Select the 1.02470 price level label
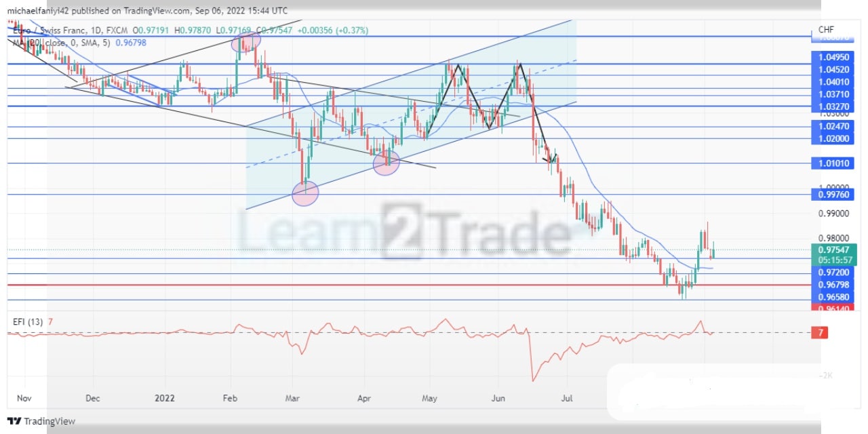The width and height of the screenshot is (868, 434). (x=831, y=126)
